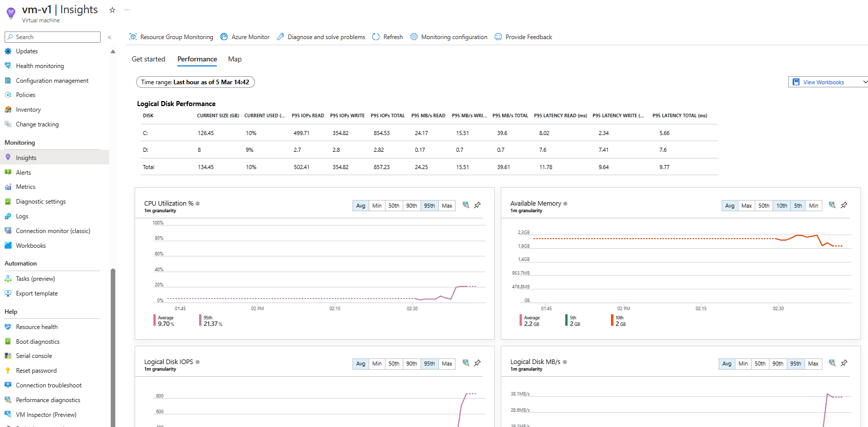The height and width of the screenshot is (427, 868).
Task: Open Serial console
Action: coord(34,356)
